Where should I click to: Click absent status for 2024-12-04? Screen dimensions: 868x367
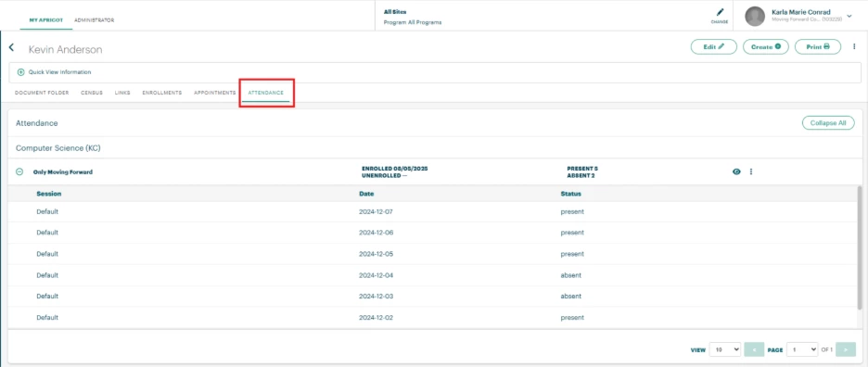[x=570, y=274]
